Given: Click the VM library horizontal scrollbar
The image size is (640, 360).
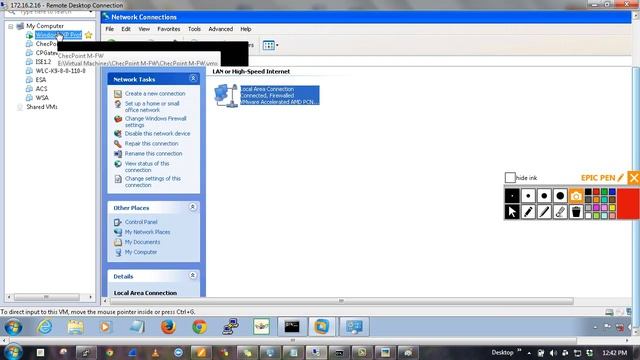Looking at the screenshot, I should tap(47, 297).
